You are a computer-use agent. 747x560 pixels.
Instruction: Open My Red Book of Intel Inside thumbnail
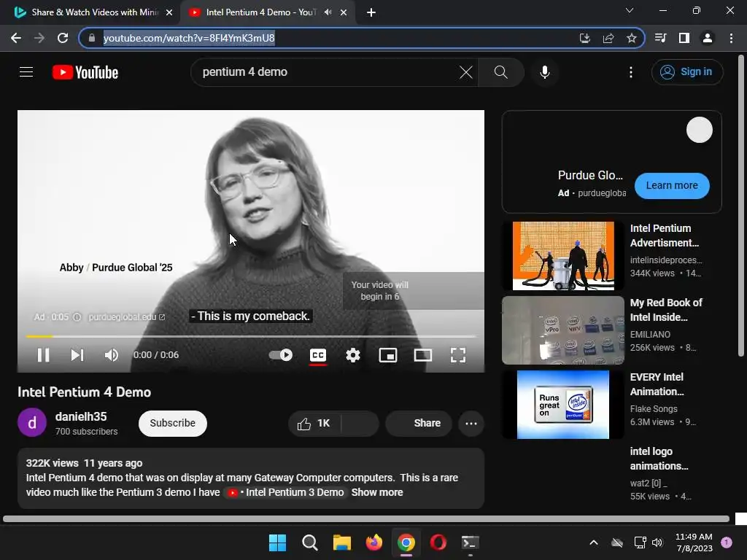click(x=563, y=330)
